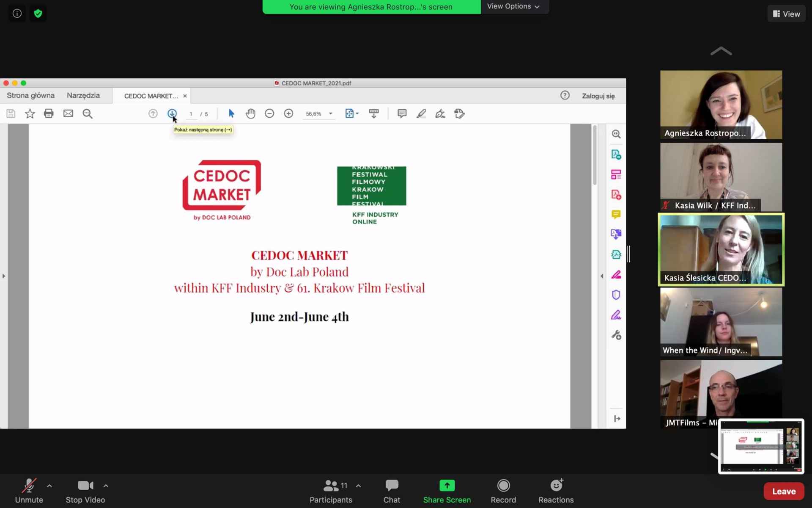Image resolution: width=812 pixels, height=508 pixels.
Task: Open View Options dropdown
Action: click(513, 6)
